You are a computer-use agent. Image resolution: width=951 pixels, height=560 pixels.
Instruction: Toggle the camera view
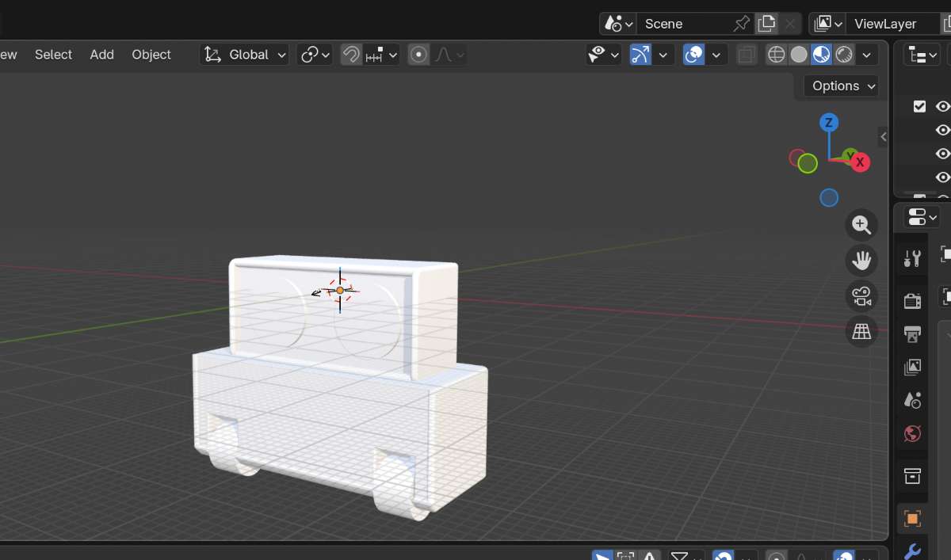861,296
